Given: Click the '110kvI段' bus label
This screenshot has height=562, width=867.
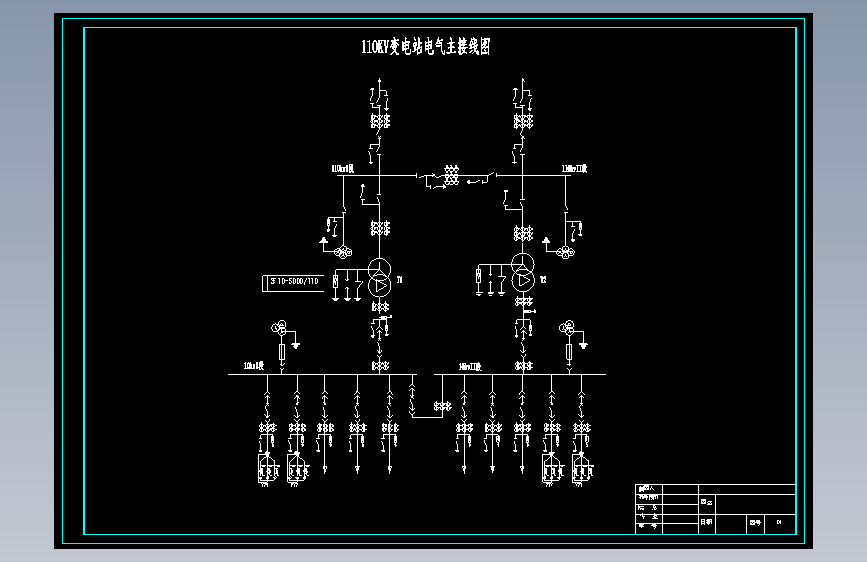Looking at the screenshot, I should 343,169.
